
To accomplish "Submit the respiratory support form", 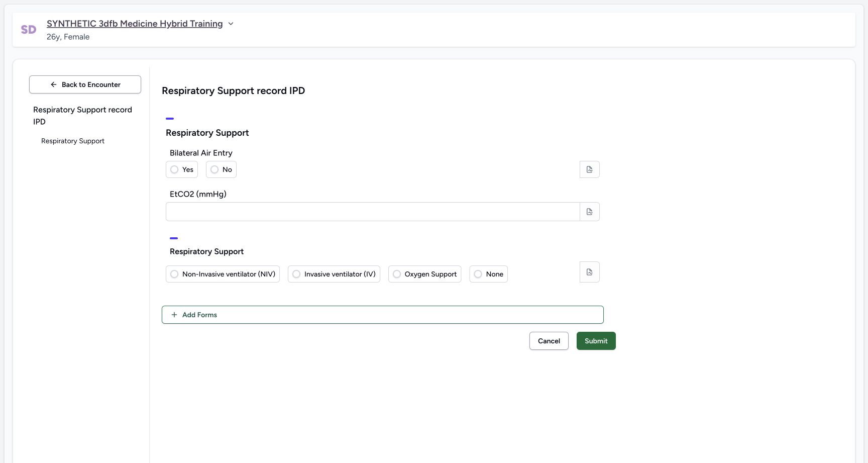I will click(596, 341).
